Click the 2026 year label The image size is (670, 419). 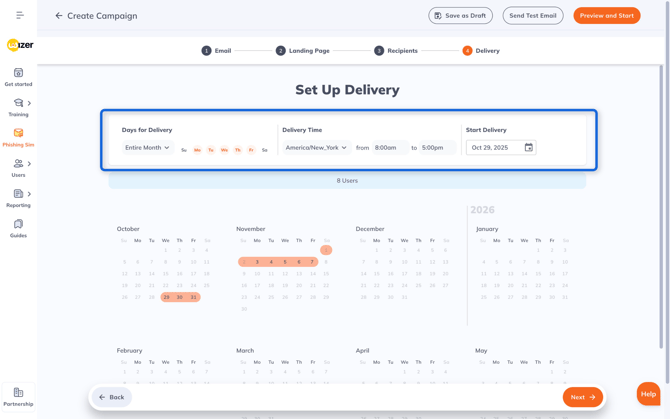pyautogui.click(x=482, y=210)
